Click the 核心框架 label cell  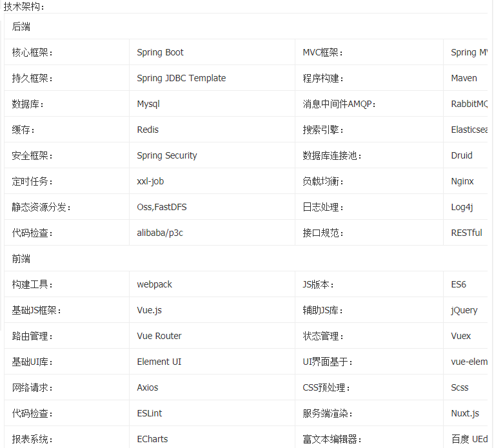pyautogui.click(x=67, y=52)
